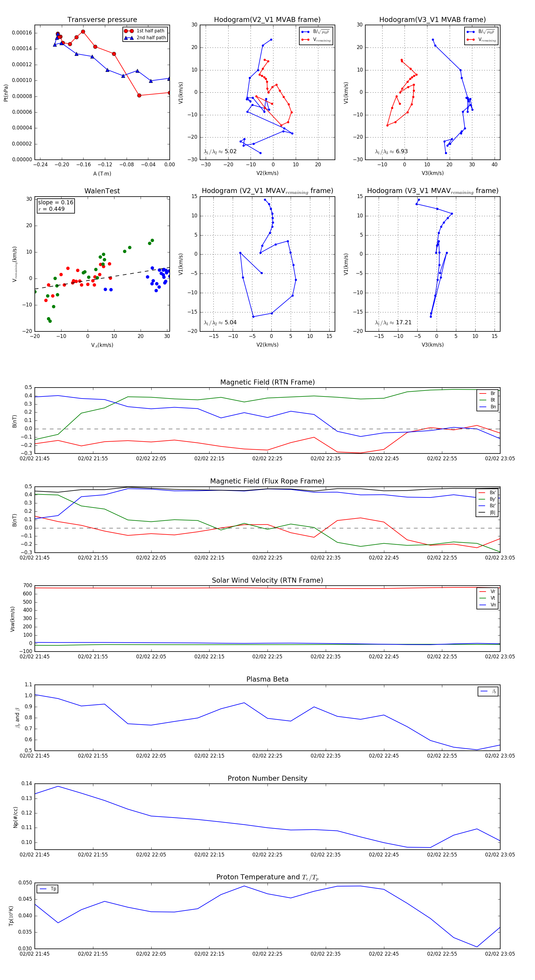
Task: Click the "Vsw(km/s)" y-axis label
Action: point(12,619)
